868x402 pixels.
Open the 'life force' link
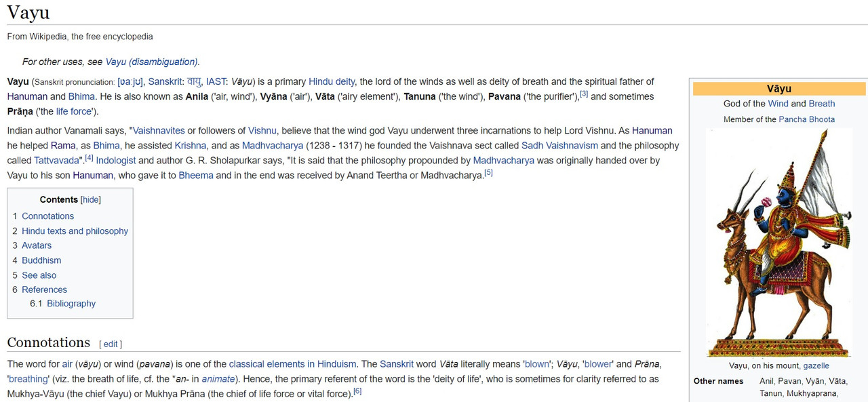click(74, 111)
